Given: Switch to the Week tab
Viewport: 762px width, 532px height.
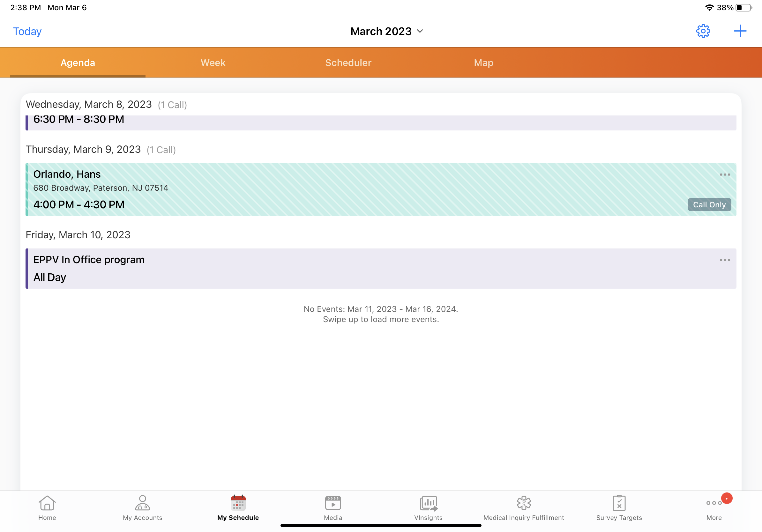Looking at the screenshot, I should pyautogui.click(x=213, y=63).
